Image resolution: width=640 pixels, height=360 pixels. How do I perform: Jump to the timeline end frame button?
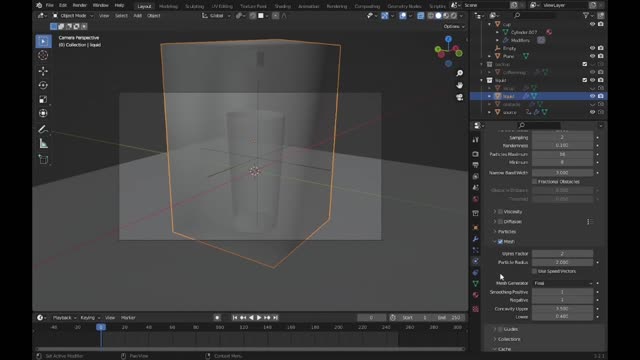pyautogui.click(x=276, y=318)
